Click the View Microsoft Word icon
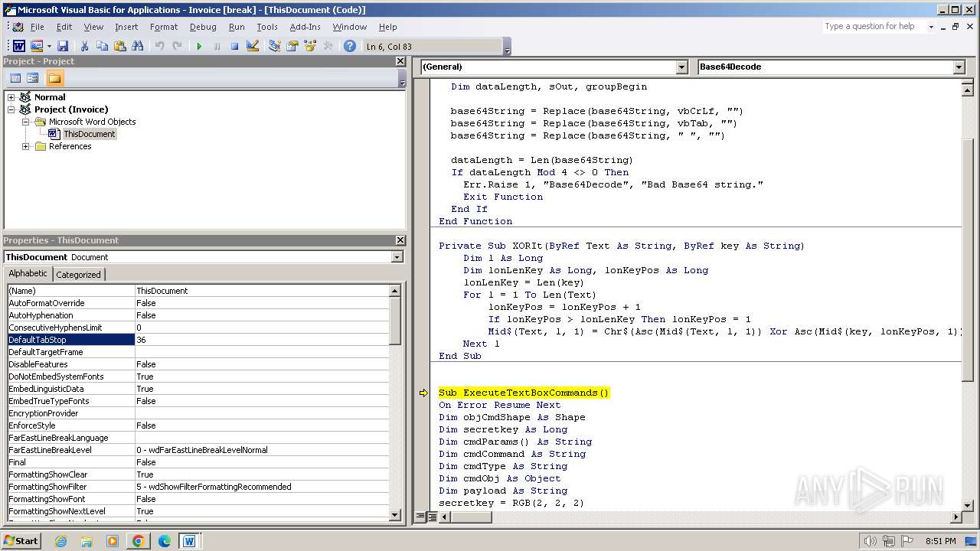The height and width of the screenshot is (551, 980). point(18,47)
